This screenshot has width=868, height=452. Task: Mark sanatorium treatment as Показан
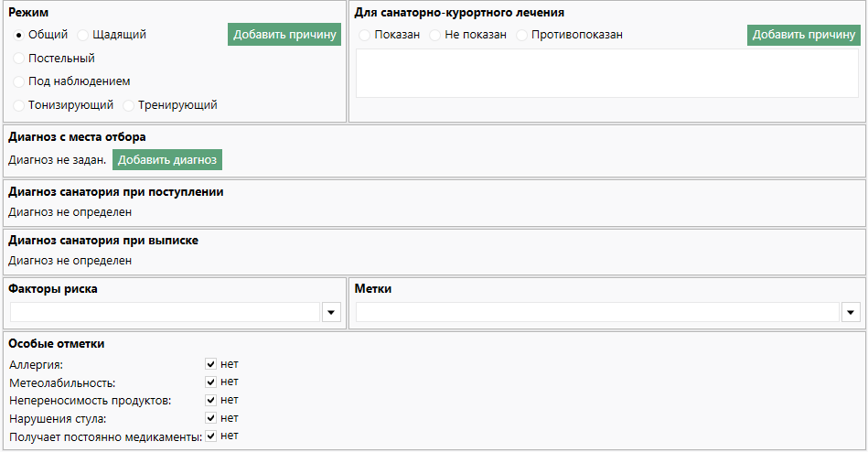365,35
